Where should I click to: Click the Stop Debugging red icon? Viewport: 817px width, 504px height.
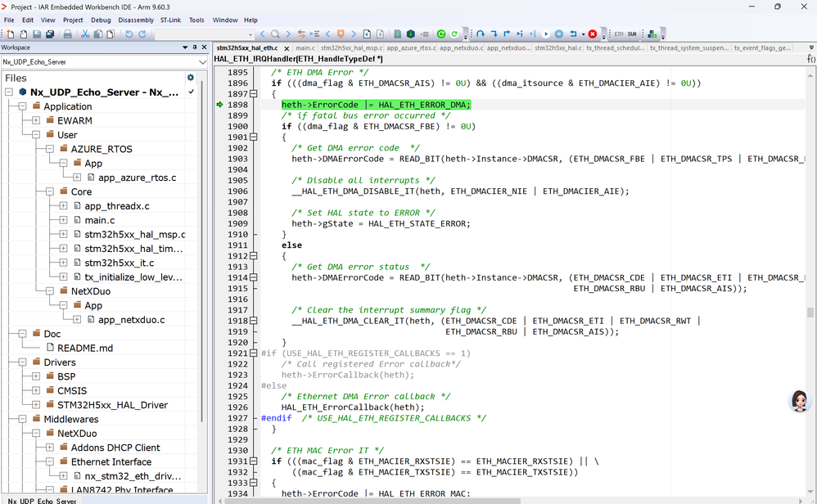(x=593, y=34)
